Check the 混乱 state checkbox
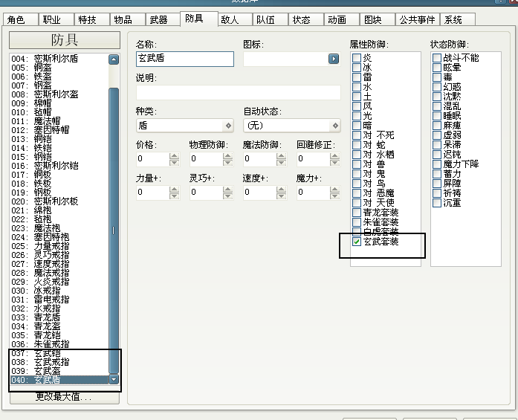The height and width of the screenshot is (420, 518). pyautogui.click(x=437, y=106)
